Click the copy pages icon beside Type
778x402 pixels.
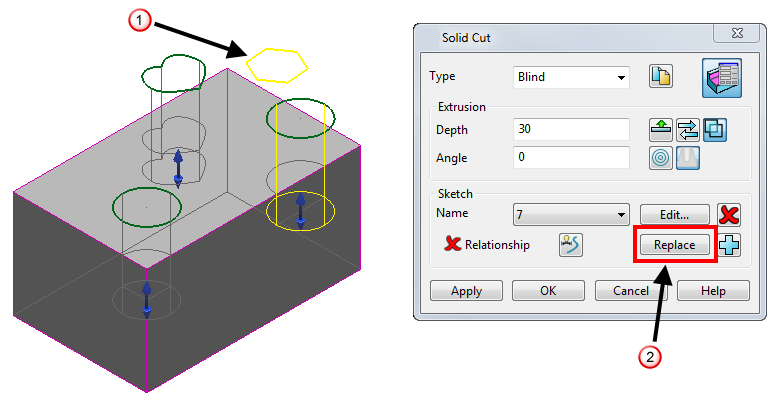pos(660,76)
